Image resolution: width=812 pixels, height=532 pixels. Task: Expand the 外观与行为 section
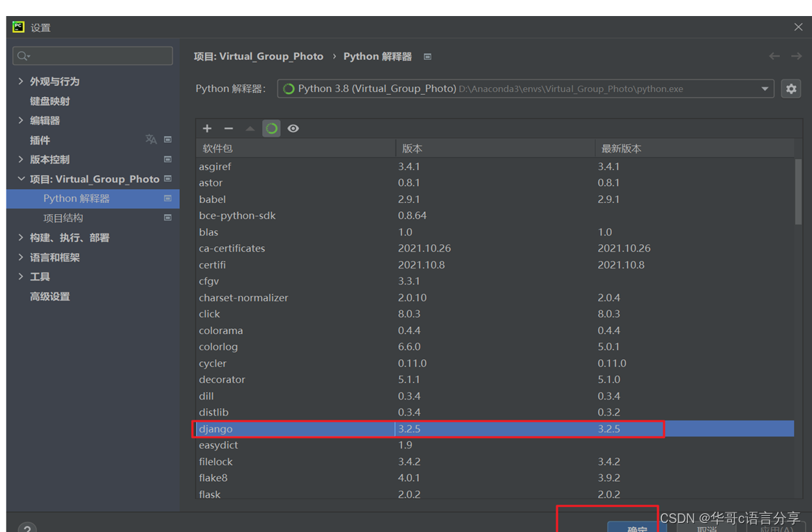pyautogui.click(x=21, y=82)
